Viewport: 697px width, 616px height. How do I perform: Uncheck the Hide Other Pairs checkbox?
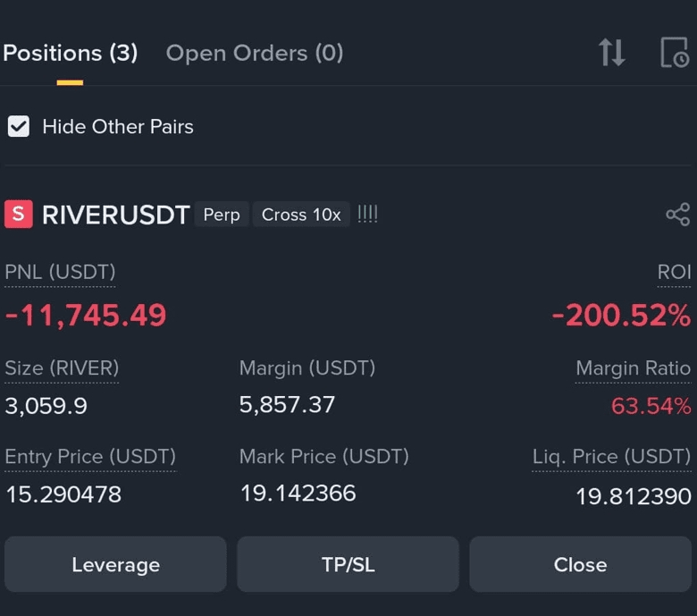pos(19,126)
